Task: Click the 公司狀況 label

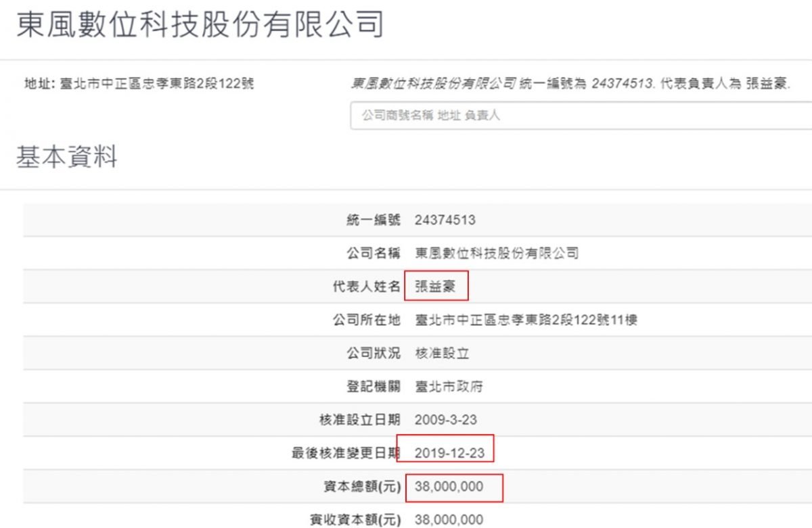Action: click(x=373, y=353)
